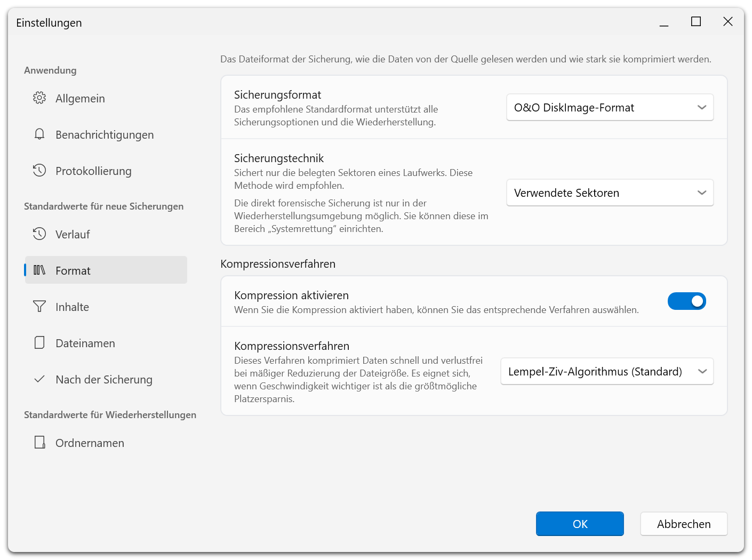Click the Anwendung group label
This screenshot has height=560, width=752.
coord(50,70)
